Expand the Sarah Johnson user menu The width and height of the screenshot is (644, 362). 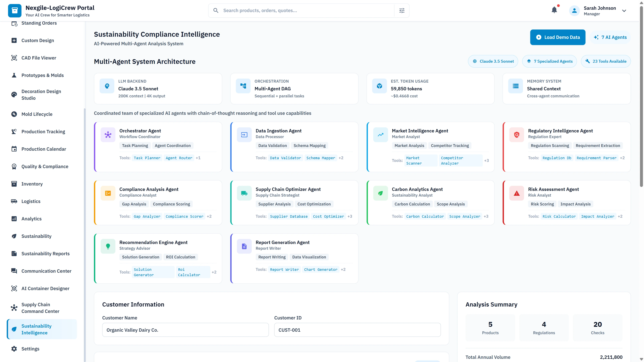[624, 11]
